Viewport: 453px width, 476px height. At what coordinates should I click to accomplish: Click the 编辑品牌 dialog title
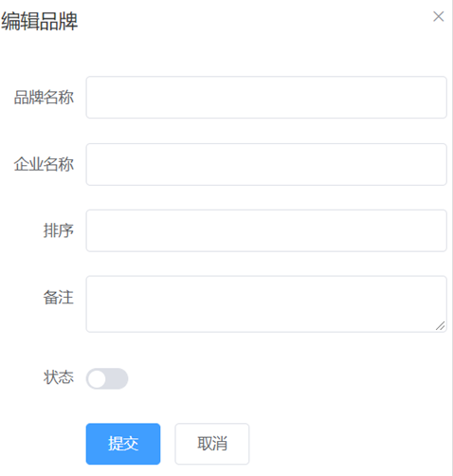tap(39, 22)
